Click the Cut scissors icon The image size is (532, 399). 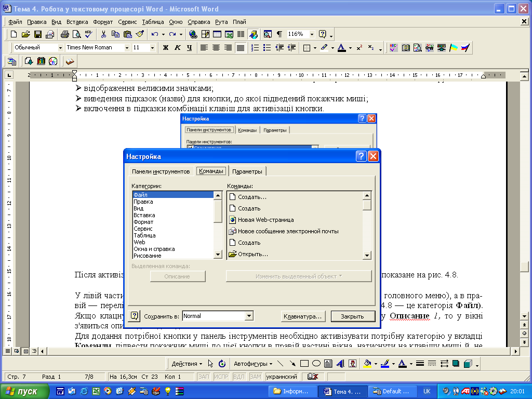coord(103,34)
